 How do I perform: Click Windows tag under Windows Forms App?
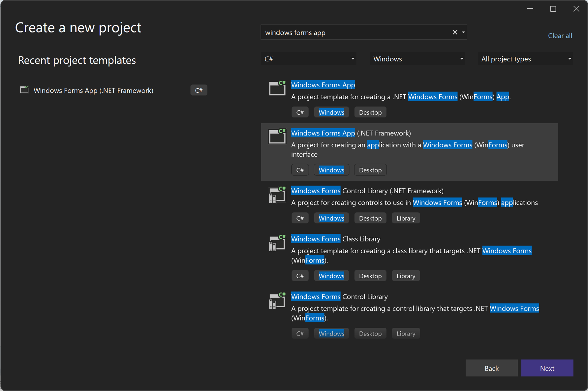coord(331,112)
